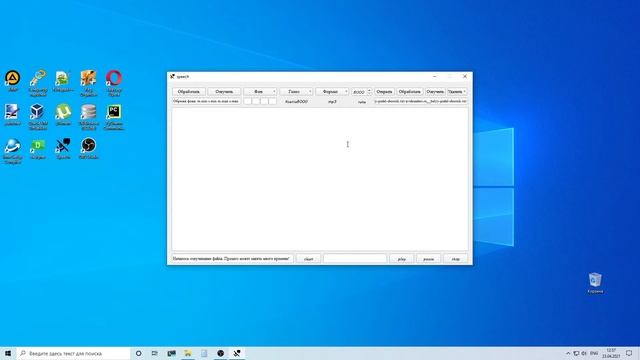Image resolution: width=640 pixels, height=360 pixels.
Task: Open network status in the system tray
Action: tap(576, 353)
